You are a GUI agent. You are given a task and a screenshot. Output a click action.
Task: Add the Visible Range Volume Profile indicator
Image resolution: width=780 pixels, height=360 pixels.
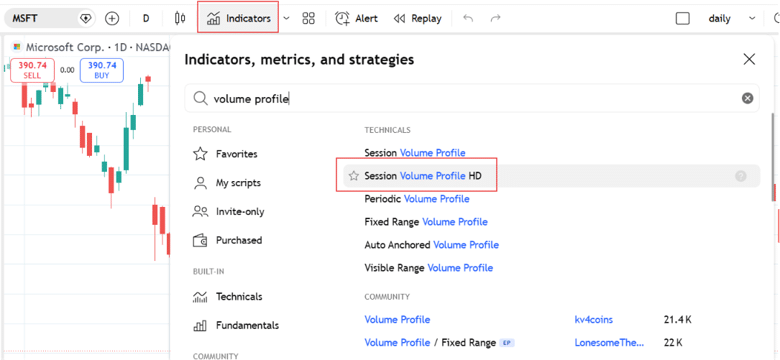tap(428, 268)
